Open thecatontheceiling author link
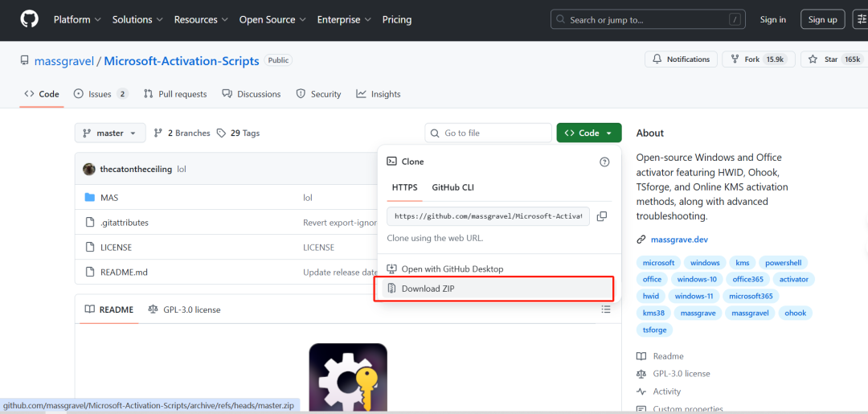This screenshot has width=868, height=414. (136, 169)
